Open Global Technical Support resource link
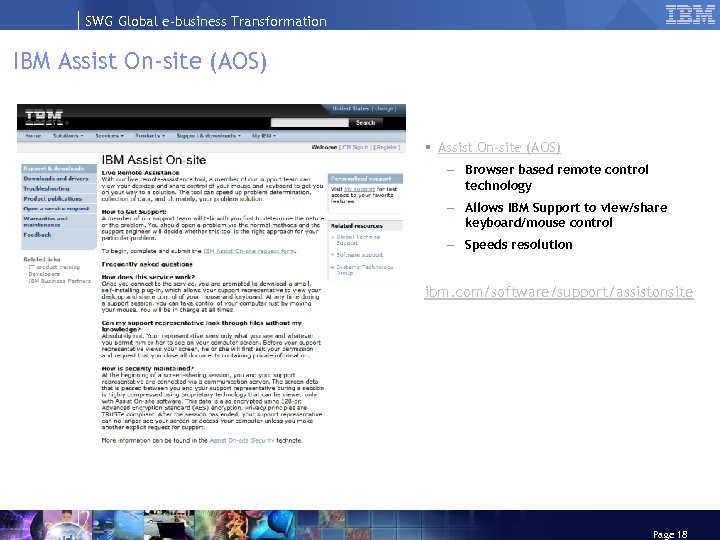 [358, 240]
